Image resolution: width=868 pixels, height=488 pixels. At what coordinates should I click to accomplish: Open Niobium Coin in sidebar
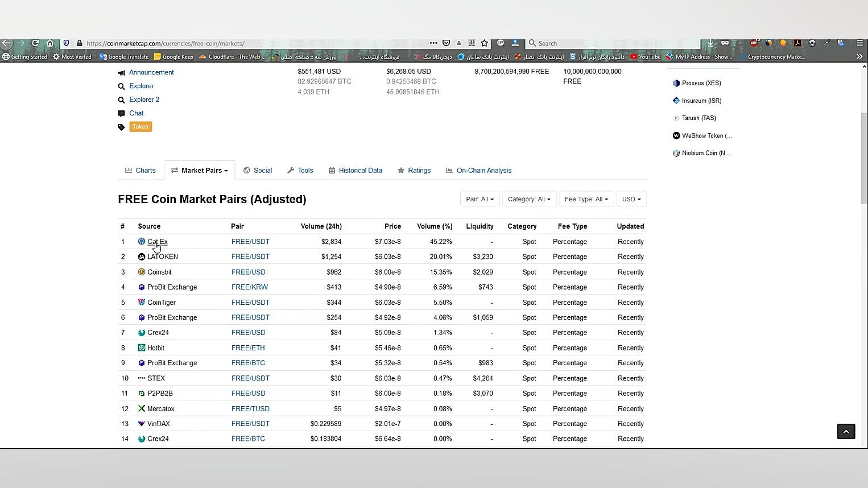point(706,153)
